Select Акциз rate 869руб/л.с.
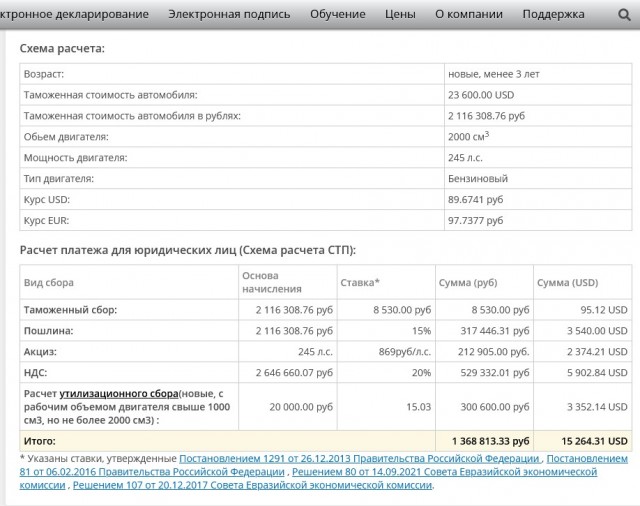The image size is (640, 506). pos(404,352)
